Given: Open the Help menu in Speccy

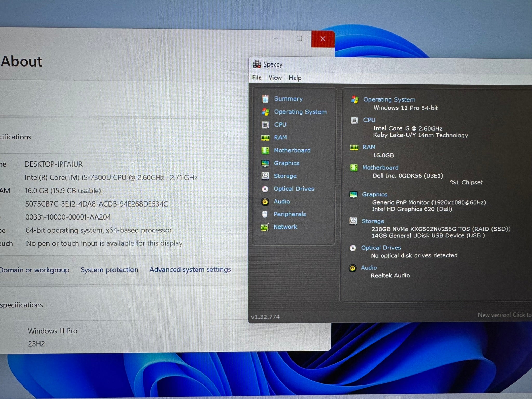Looking at the screenshot, I should (295, 77).
